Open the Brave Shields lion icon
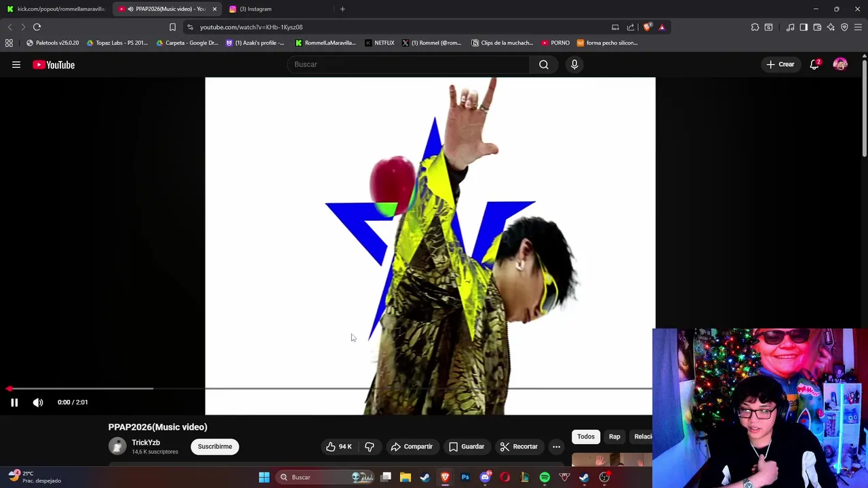Image resolution: width=868 pixels, height=488 pixels. 647,27
